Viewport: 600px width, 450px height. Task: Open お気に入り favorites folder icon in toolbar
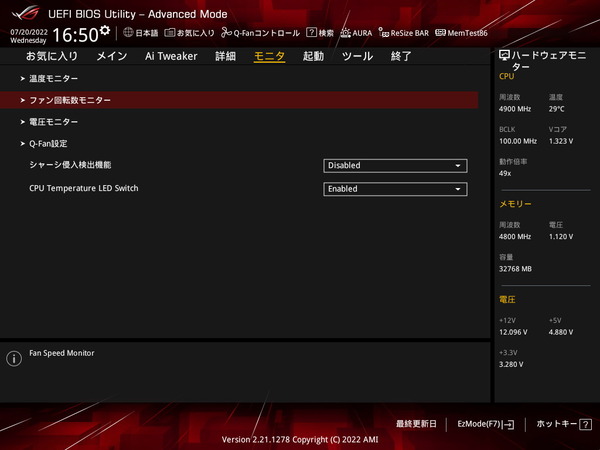[170, 33]
